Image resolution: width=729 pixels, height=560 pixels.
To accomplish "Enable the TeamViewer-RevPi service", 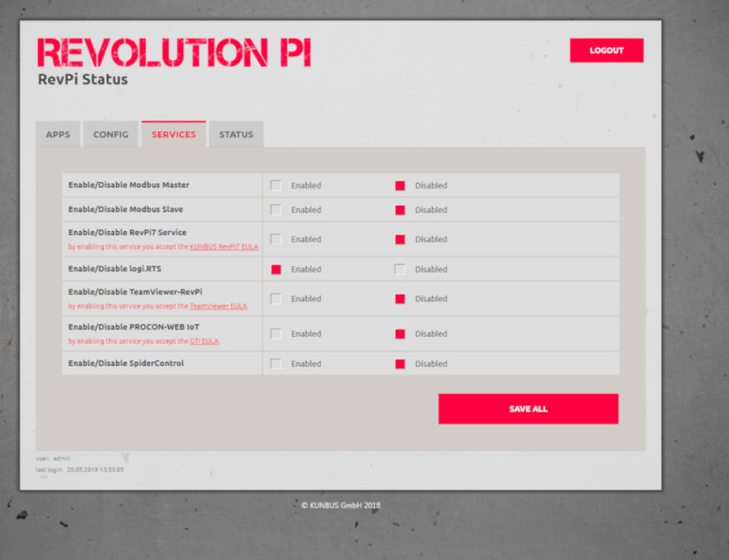I will pos(276,298).
